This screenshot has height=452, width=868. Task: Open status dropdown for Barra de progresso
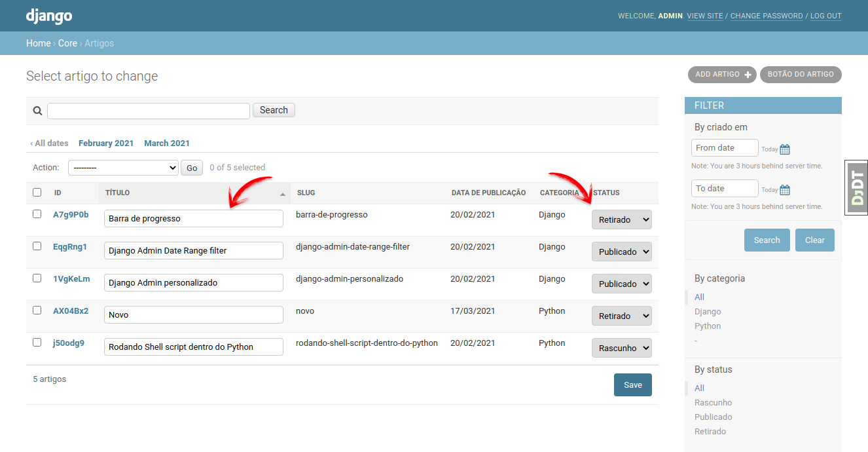point(622,219)
